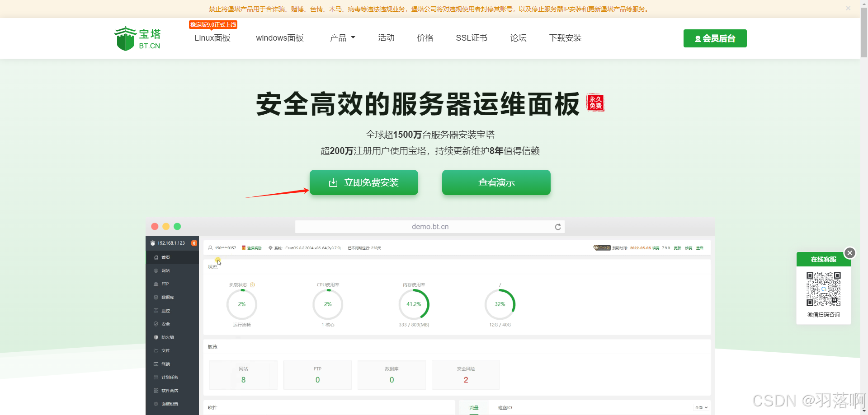
Task: Click the 网站 8 overview card
Action: [243, 375]
